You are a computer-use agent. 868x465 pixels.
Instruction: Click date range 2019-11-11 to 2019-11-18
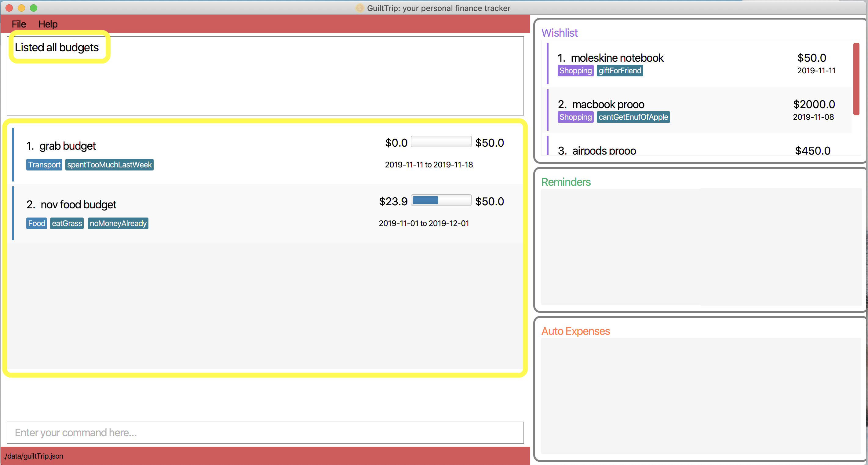(x=429, y=165)
